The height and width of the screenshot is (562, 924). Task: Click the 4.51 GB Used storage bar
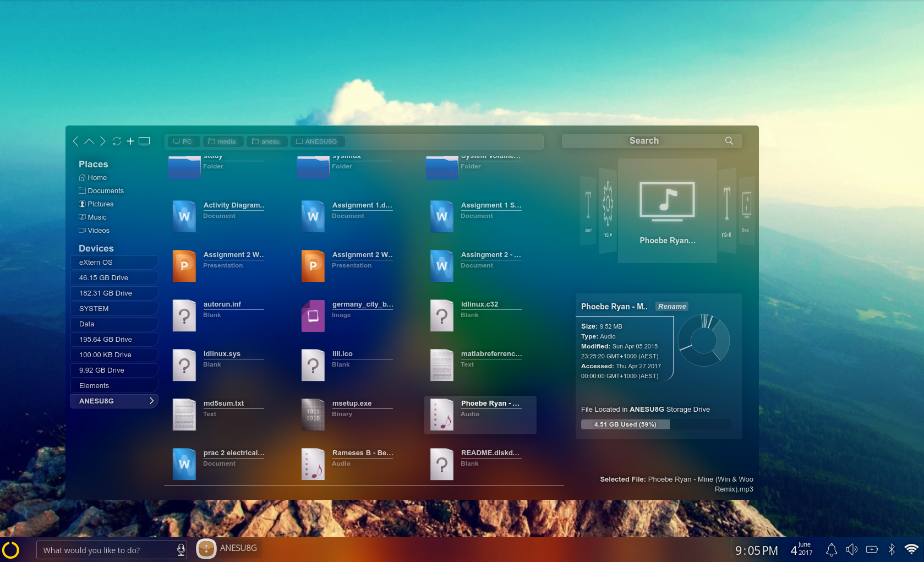point(656,424)
